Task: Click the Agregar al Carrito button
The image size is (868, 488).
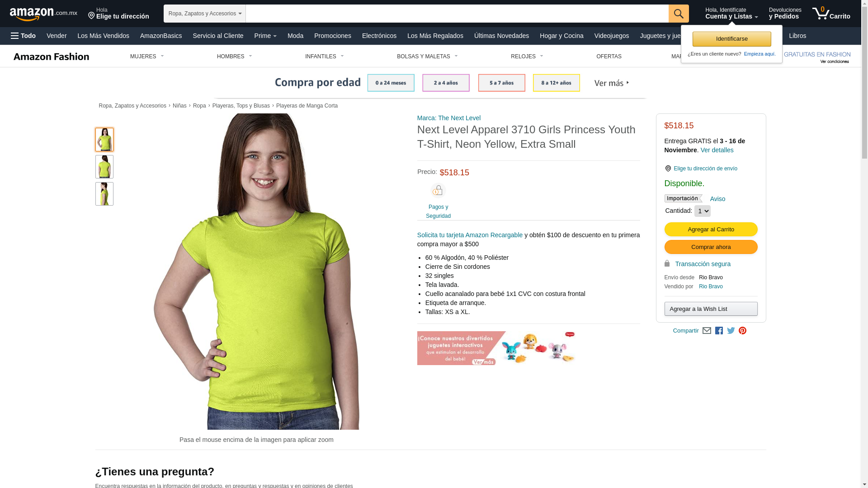Action: coord(711,229)
